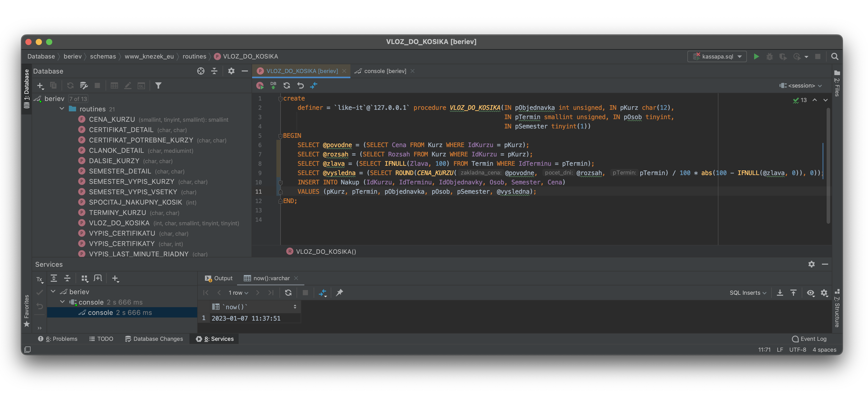Click Collapse All icon in Services toolbar
The image size is (868, 404).
[x=67, y=279]
